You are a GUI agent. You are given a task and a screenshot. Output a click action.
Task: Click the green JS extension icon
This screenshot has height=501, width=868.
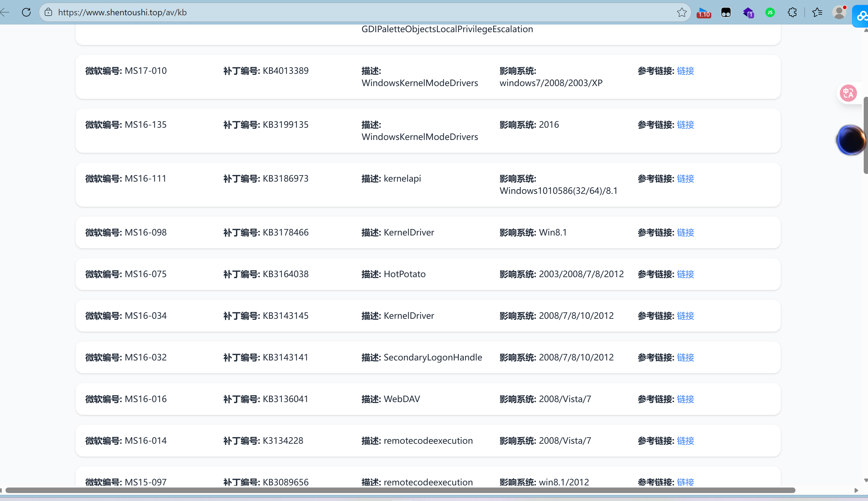(x=770, y=13)
